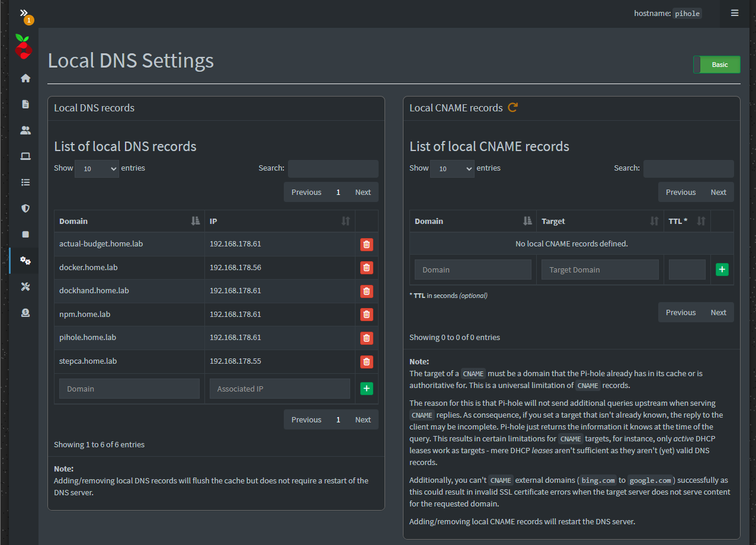Click the Pi-hole raspberry logo

[24, 47]
